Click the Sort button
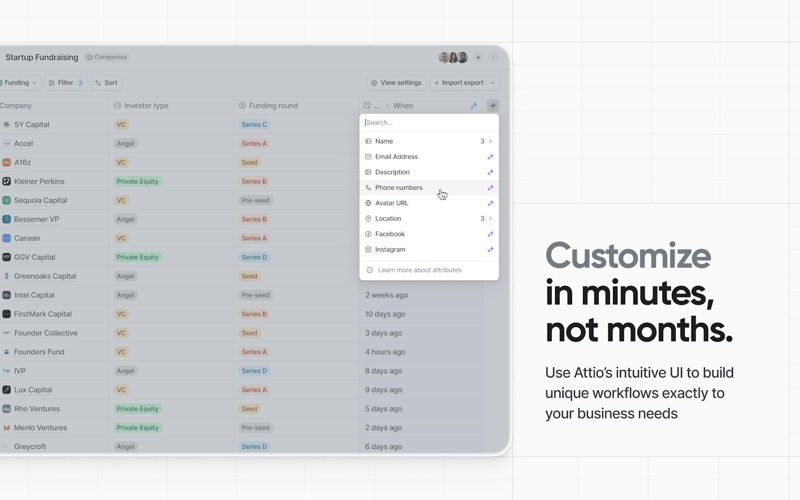 coord(106,83)
